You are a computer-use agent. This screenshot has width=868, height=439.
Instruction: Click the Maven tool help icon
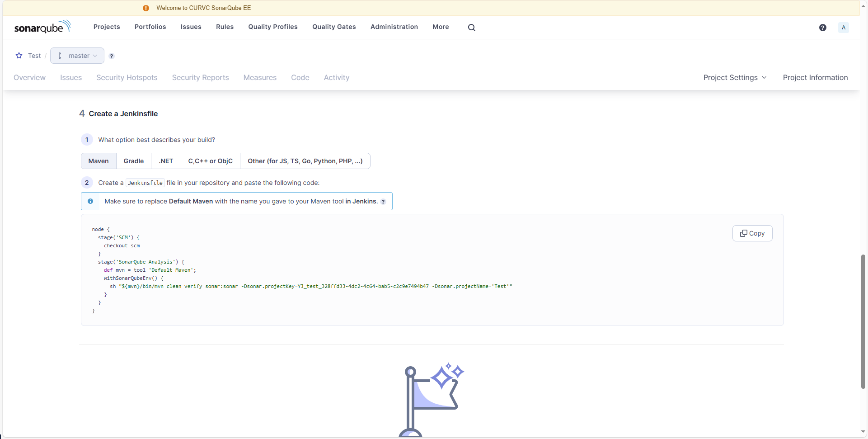click(x=383, y=202)
